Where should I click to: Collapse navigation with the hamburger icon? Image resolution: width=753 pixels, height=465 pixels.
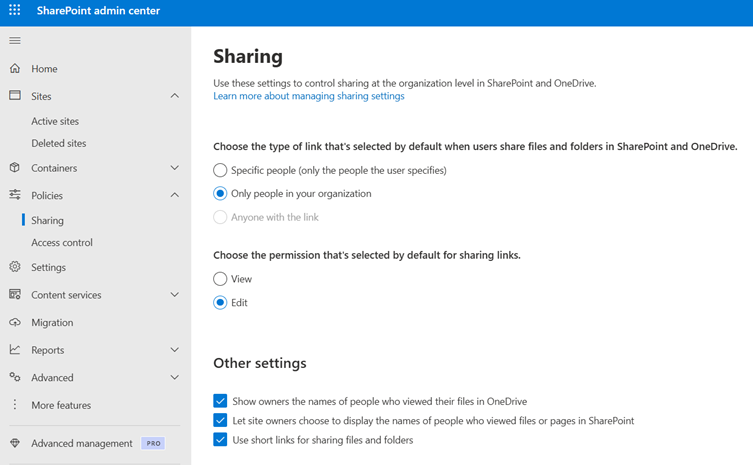[x=15, y=40]
